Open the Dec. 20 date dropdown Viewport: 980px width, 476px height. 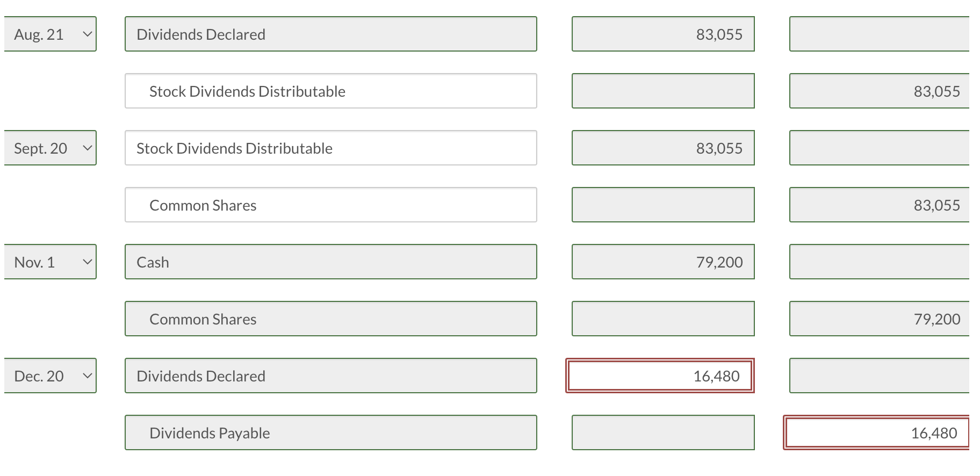(51, 376)
